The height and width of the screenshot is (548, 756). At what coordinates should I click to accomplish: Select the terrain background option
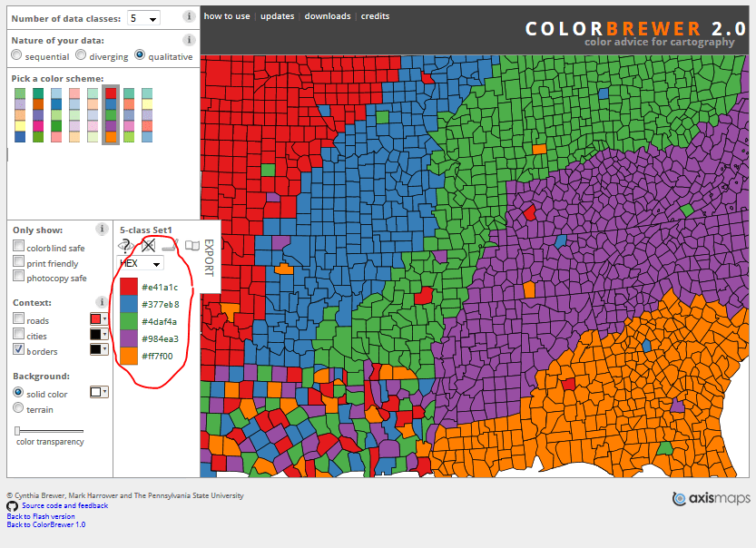pyautogui.click(x=16, y=407)
